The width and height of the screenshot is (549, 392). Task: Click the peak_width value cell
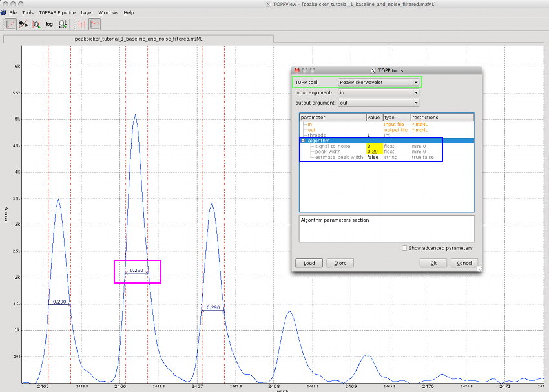coord(373,152)
